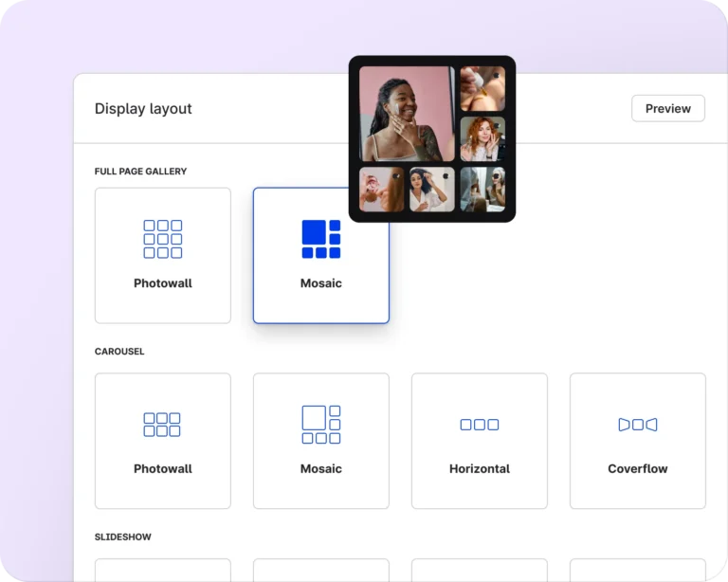Select the bottom-left photo in mosaic preview
This screenshot has height=582, width=728.
[x=382, y=190]
